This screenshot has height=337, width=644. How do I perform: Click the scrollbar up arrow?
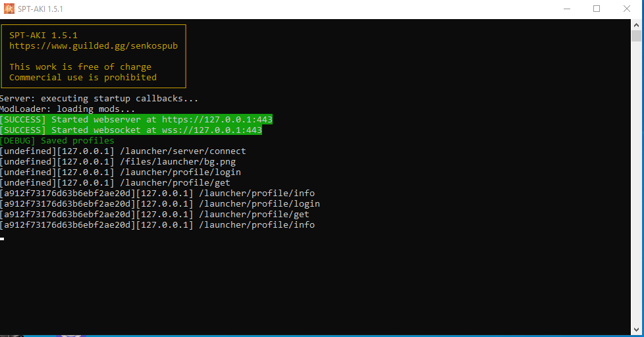point(636,25)
